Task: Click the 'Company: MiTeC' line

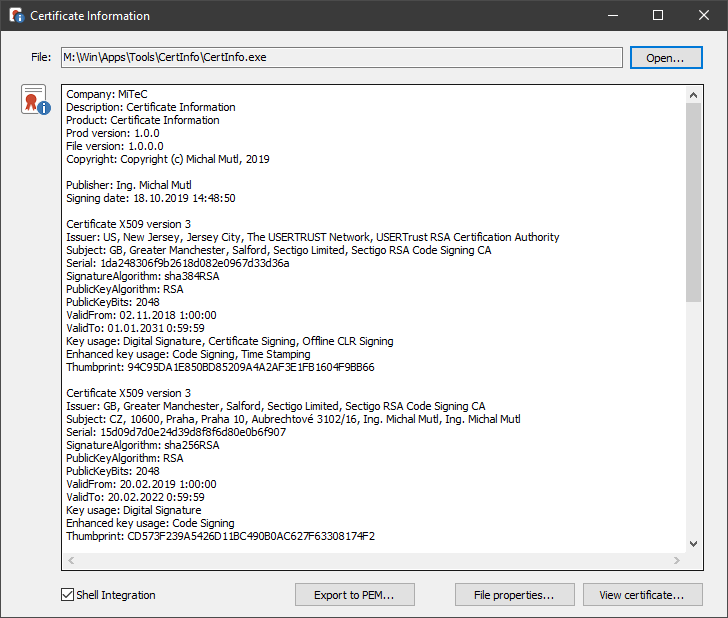Action: coord(107,94)
